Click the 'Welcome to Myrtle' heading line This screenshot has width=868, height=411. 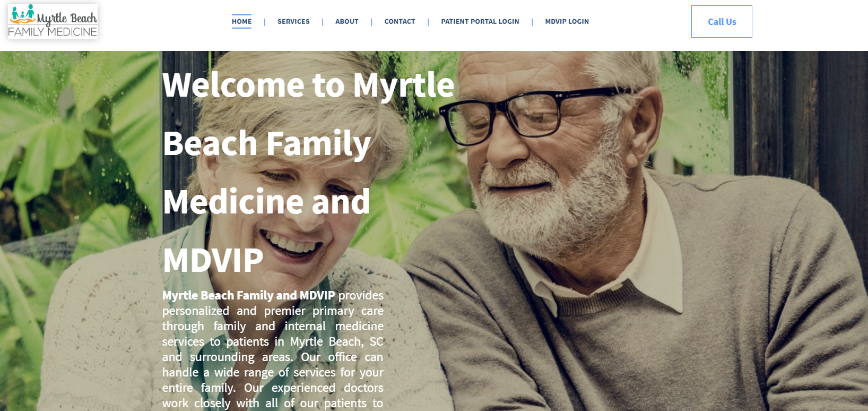308,85
